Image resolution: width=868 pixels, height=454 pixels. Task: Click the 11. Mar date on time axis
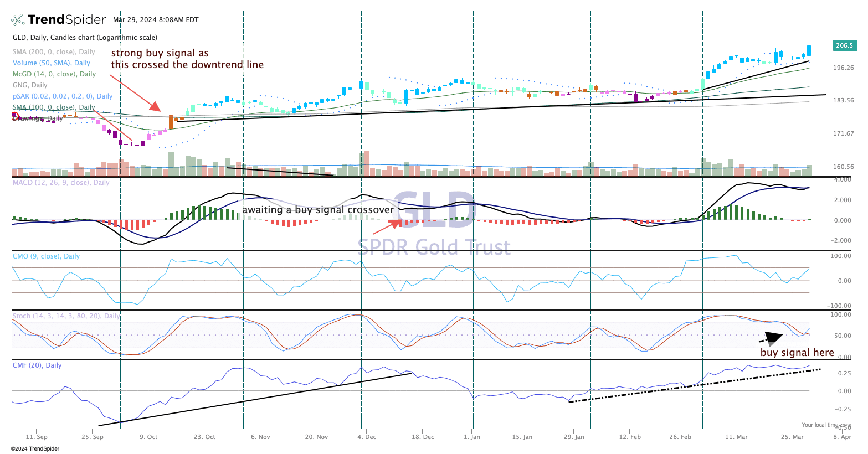[x=736, y=437]
